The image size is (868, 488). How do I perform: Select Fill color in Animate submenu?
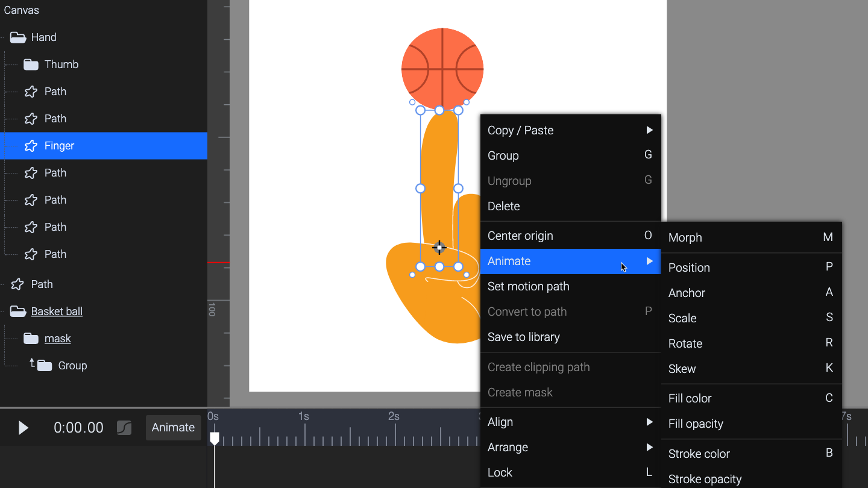[x=751, y=398]
